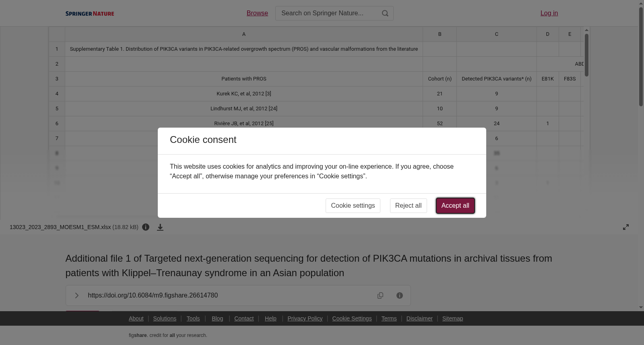Click the Springer Nature logo
644x345 pixels.
point(90,14)
